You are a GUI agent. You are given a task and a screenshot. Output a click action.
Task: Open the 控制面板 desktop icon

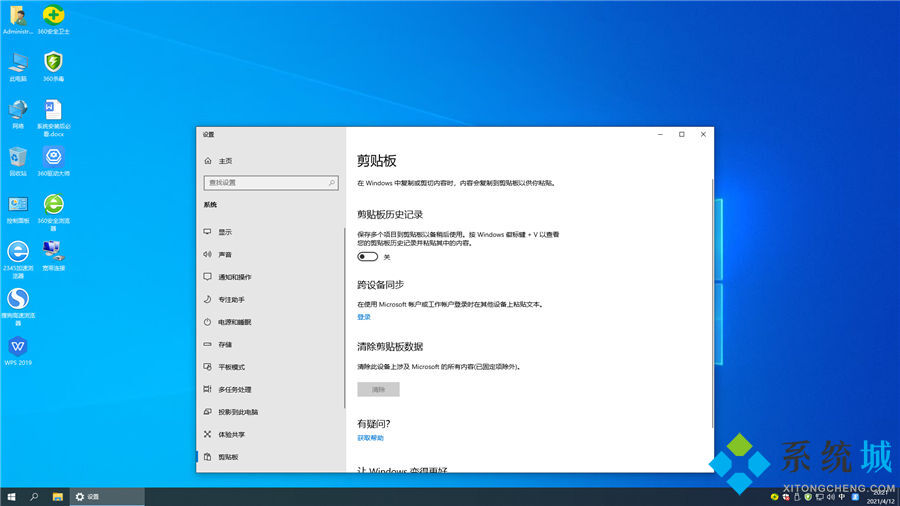click(18, 209)
